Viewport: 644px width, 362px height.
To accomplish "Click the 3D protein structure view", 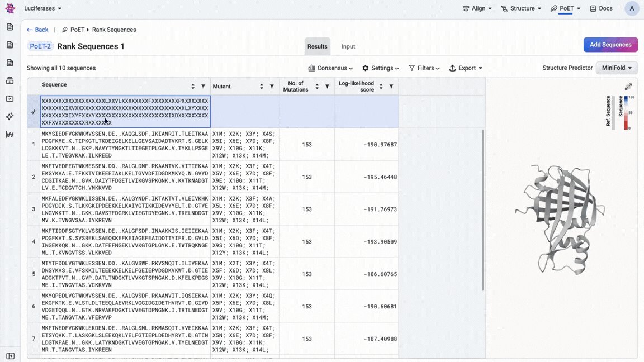I will point(560,220).
